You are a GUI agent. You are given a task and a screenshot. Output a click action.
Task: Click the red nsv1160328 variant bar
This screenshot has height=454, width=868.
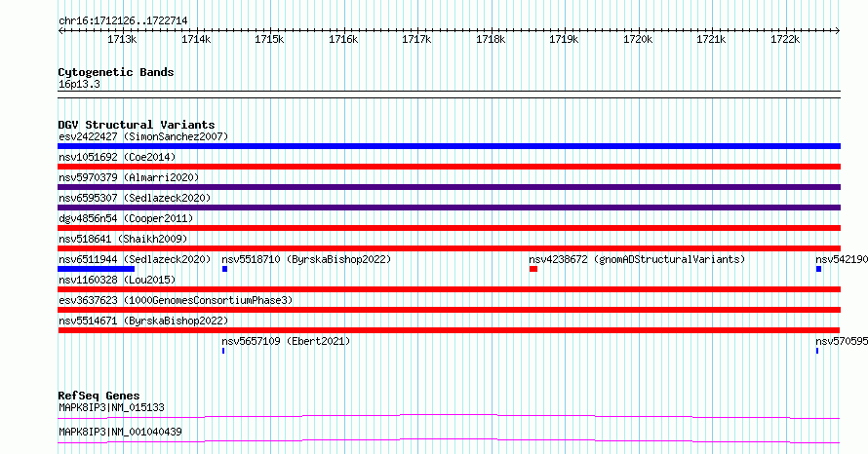pyautogui.click(x=449, y=289)
